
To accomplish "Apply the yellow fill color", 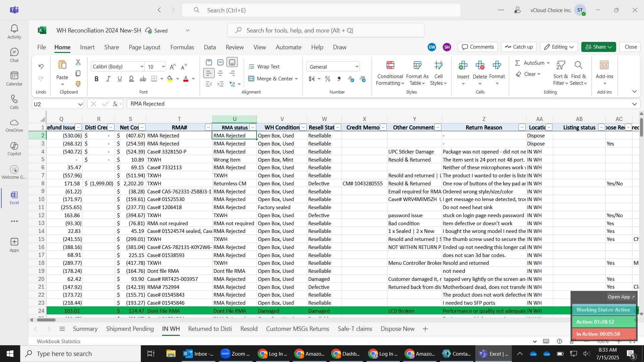I will pyautogui.click(x=170, y=79).
